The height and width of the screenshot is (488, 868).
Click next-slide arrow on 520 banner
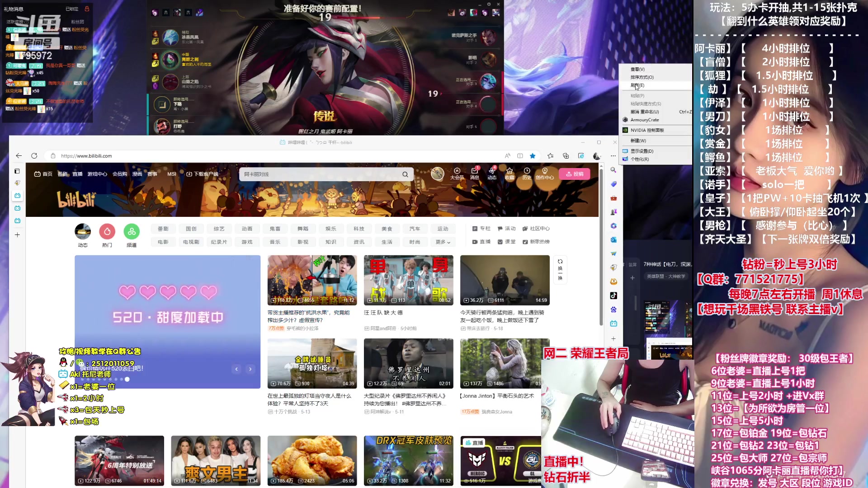click(x=250, y=369)
